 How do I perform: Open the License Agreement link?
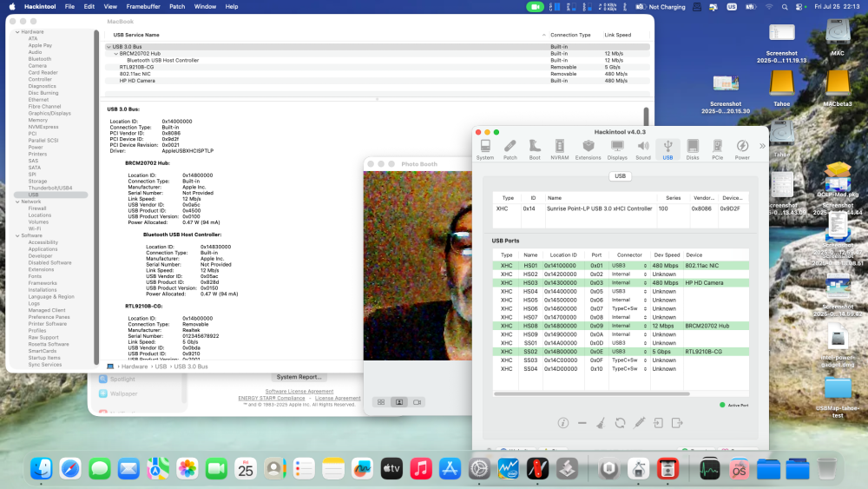pos(338,398)
